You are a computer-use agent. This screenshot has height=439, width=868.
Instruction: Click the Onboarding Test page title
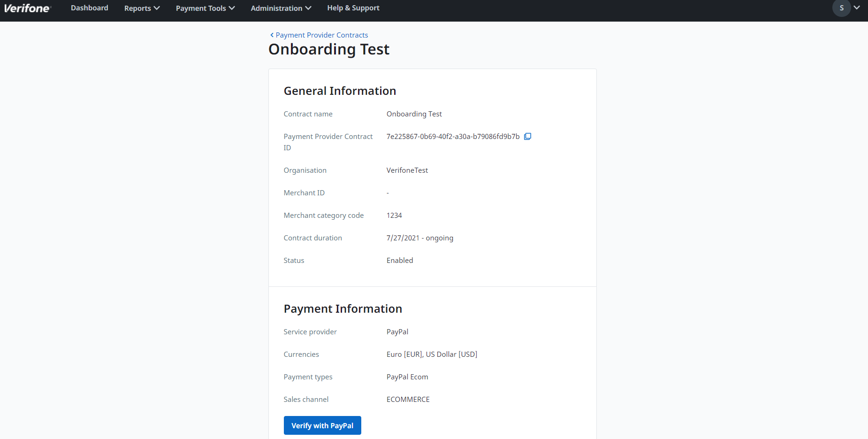coord(329,49)
